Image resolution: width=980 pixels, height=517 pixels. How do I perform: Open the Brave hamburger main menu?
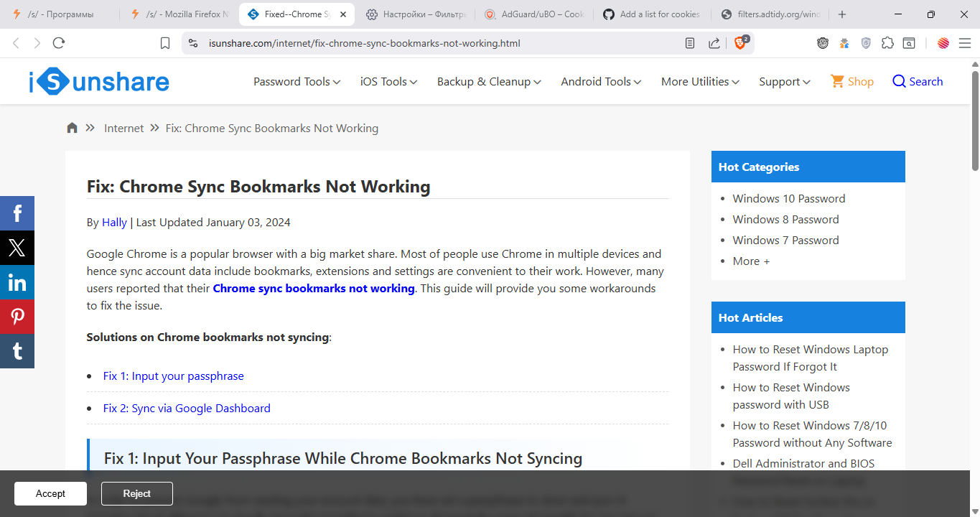(x=965, y=43)
